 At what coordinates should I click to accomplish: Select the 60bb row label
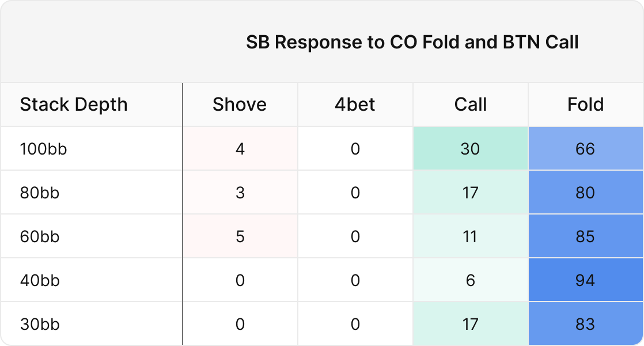tap(40, 236)
